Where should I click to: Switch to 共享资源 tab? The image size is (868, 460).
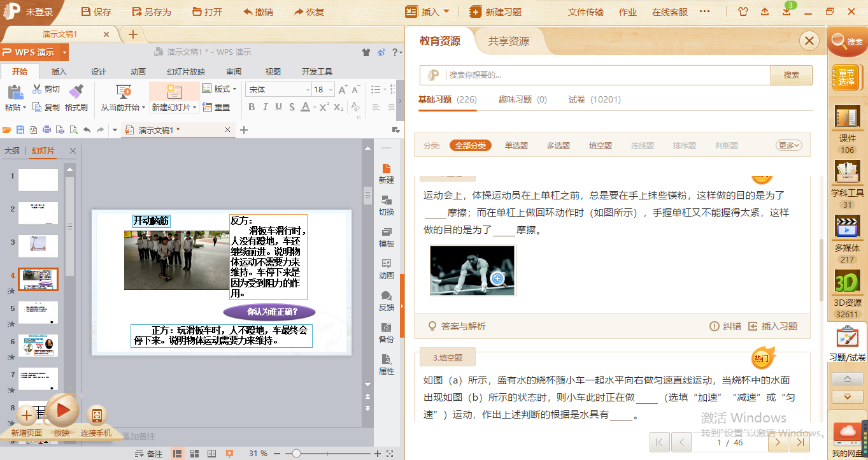tap(509, 41)
